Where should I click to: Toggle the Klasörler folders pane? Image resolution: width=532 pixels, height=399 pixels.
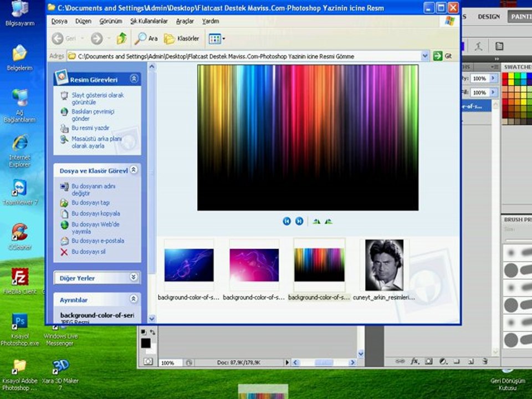coord(182,38)
